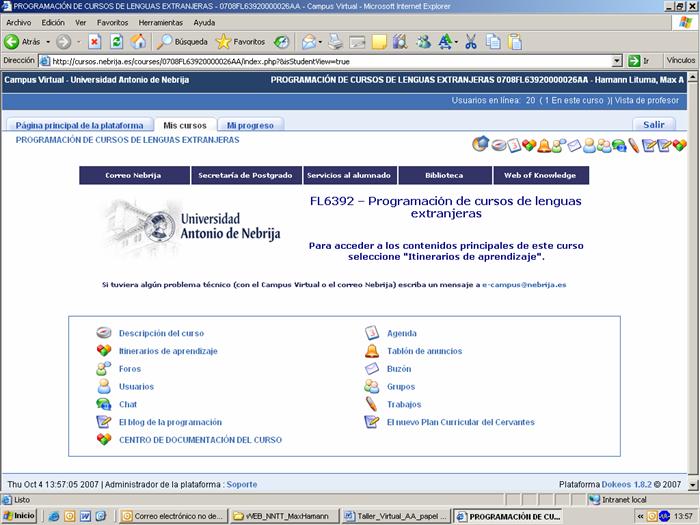
Task: Click the course home icon in shortcut bar
Action: coord(480,144)
